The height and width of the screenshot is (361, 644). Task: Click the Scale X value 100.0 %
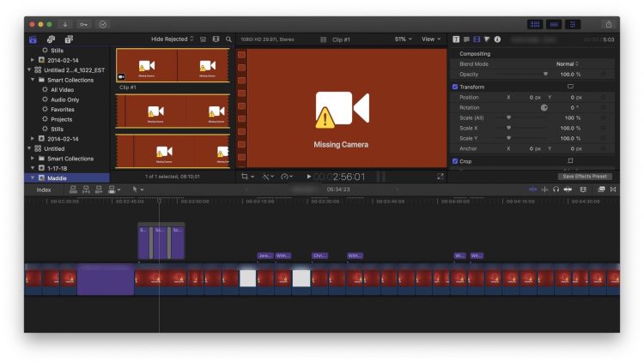tap(570, 128)
